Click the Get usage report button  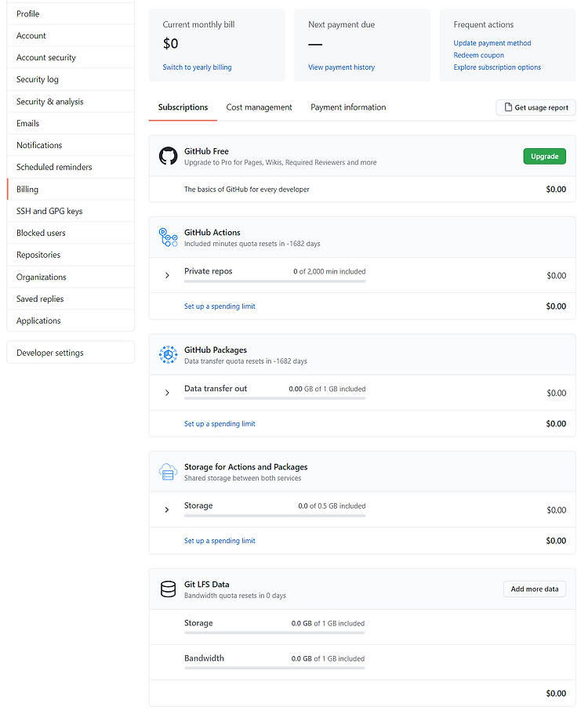click(x=535, y=107)
